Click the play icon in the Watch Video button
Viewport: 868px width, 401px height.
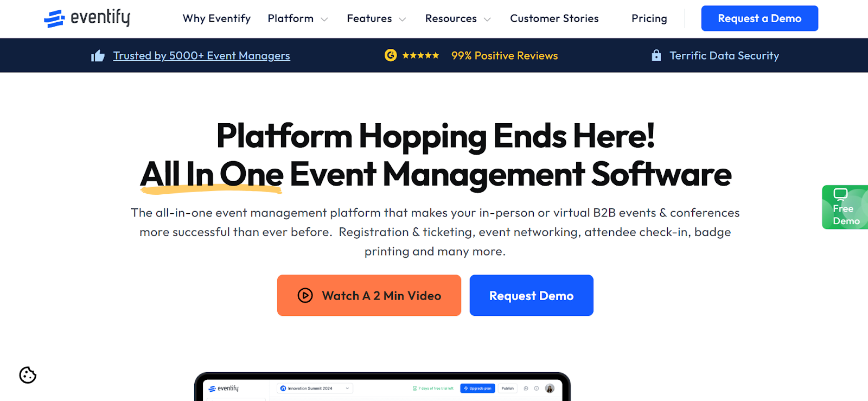305,296
